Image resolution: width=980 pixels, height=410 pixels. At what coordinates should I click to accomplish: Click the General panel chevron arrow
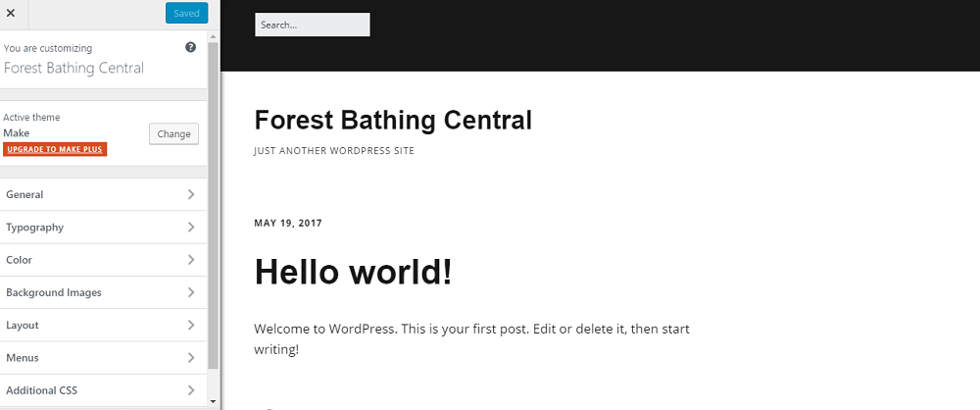pos(191,194)
